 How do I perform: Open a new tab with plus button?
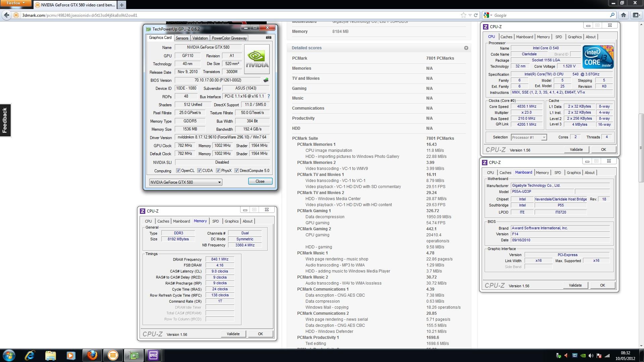pos(122,5)
